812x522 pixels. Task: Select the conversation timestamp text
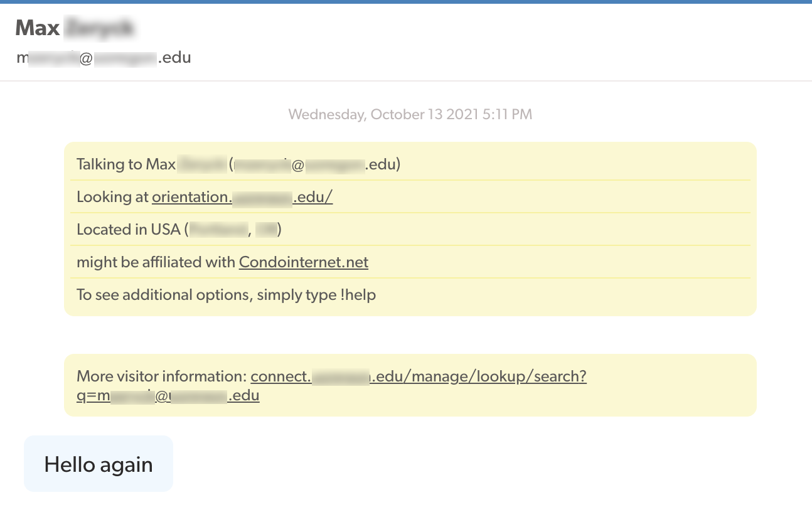click(x=410, y=114)
